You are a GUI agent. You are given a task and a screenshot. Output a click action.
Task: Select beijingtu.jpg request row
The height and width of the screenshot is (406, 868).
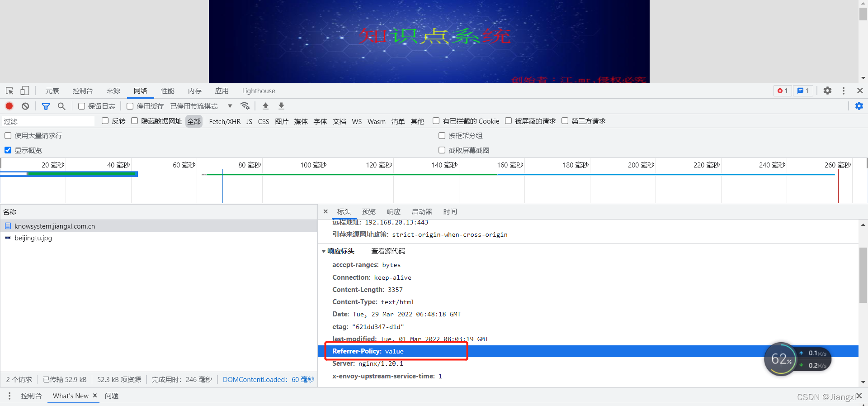[159, 238]
